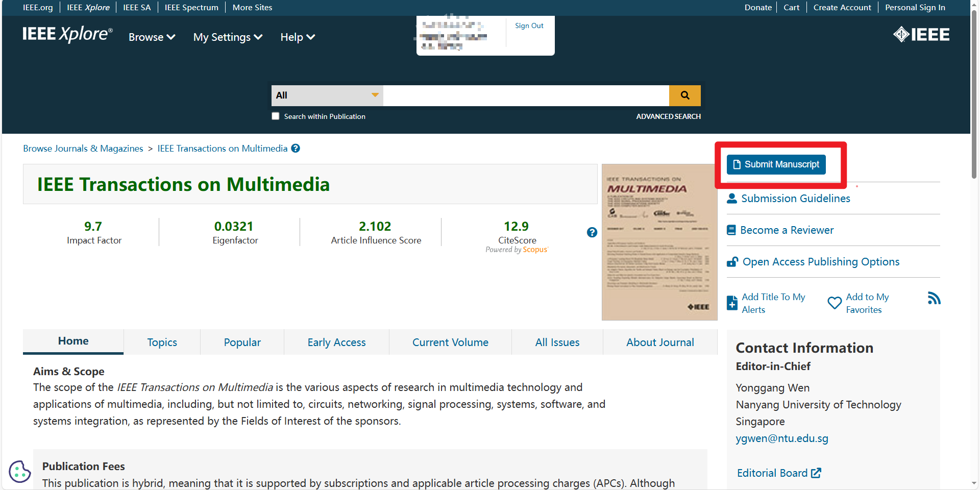The height and width of the screenshot is (490, 980).
Task: Open the IEEE.org top link
Action: point(38,8)
